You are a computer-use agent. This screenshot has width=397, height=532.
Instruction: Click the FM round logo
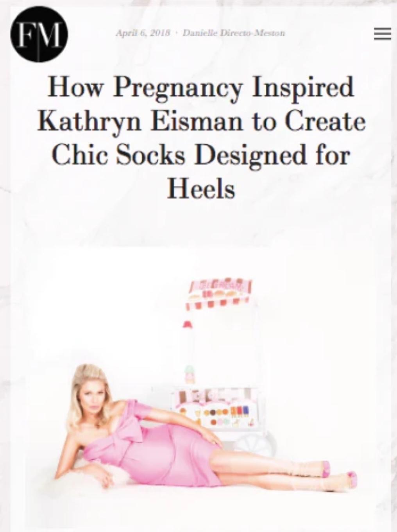[39, 34]
